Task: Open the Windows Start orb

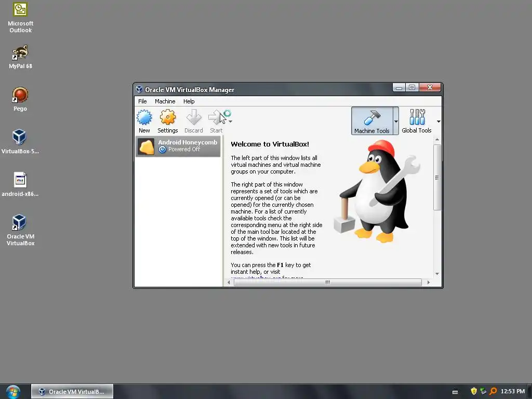Action: 13,392
